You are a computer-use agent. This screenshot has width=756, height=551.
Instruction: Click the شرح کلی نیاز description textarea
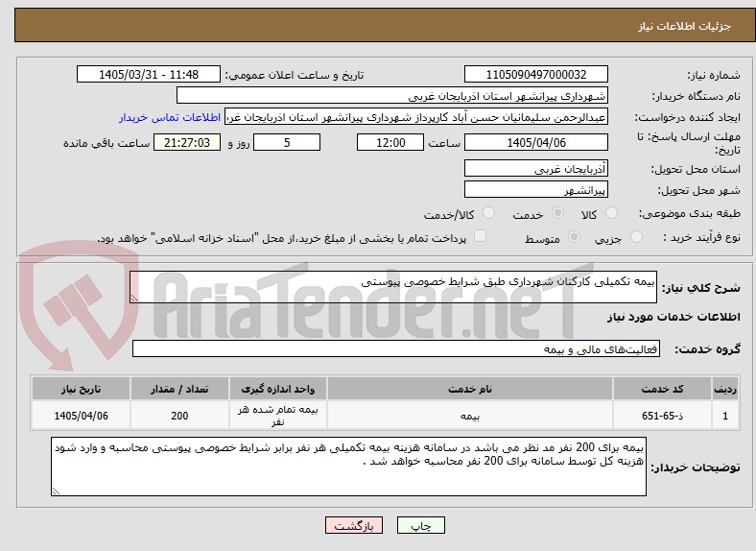click(393, 287)
